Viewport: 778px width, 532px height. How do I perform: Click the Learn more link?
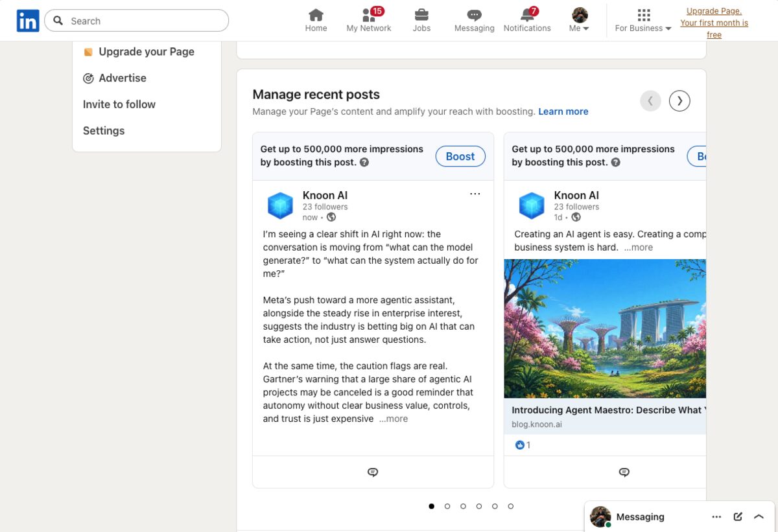tap(563, 111)
